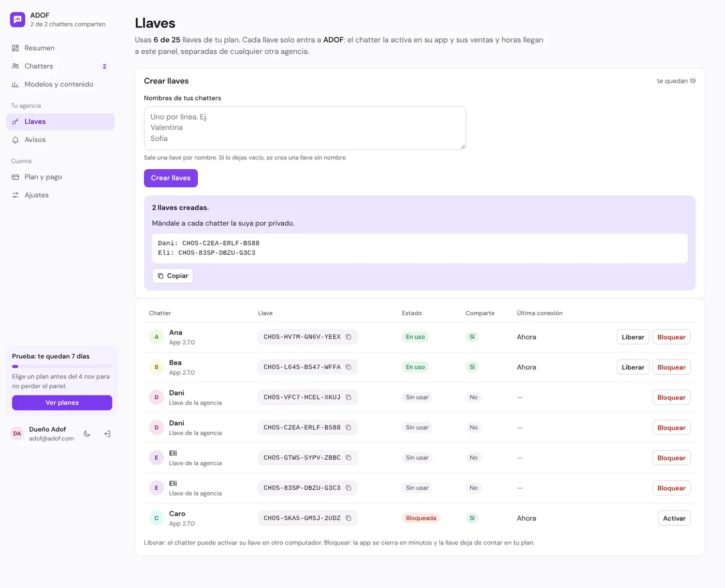The height and width of the screenshot is (588, 725).
Task: Copy the newly created keys
Action: pyautogui.click(x=173, y=276)
